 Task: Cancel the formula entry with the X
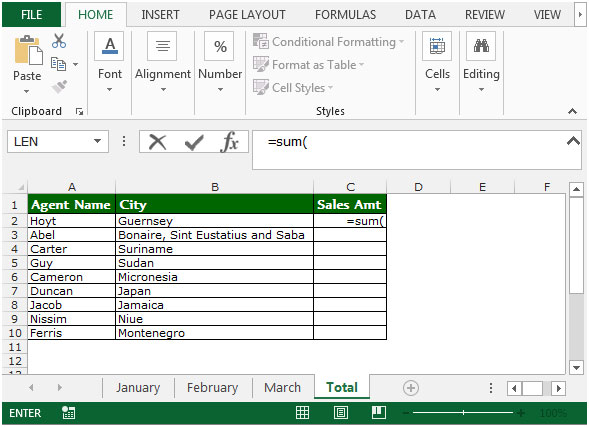pos(157,142)
